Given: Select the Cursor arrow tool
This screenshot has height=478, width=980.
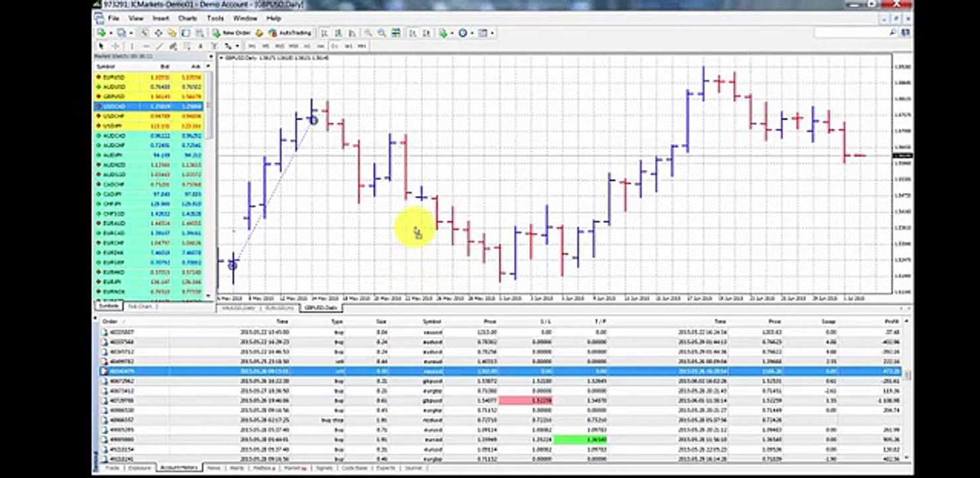Looking at the screenshot, I should coord(102,46).
